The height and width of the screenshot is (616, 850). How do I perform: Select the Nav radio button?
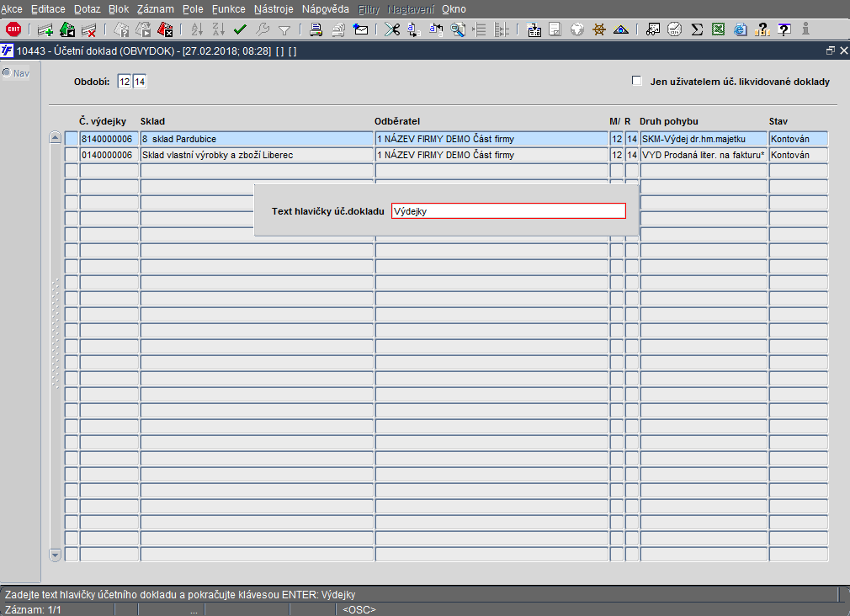7,72
